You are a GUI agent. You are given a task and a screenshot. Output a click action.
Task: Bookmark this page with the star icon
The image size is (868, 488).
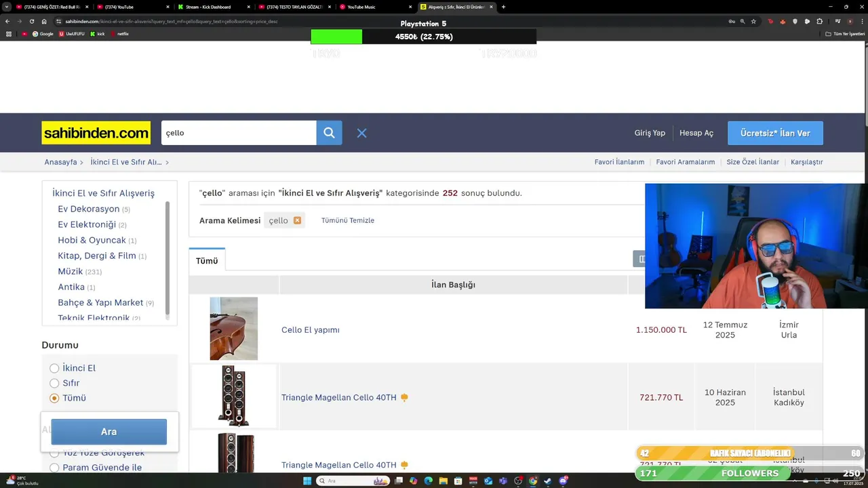tap(753, 22)
